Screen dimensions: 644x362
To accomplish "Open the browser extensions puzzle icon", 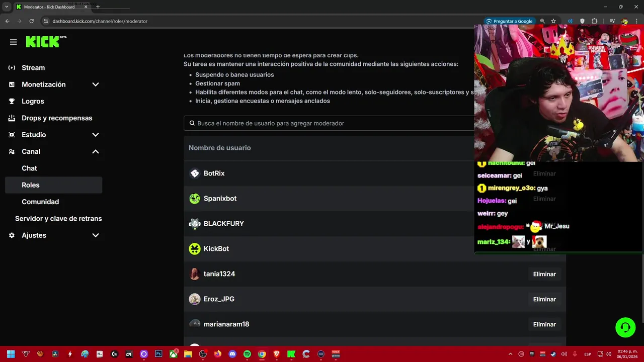I will pos(594,21).
